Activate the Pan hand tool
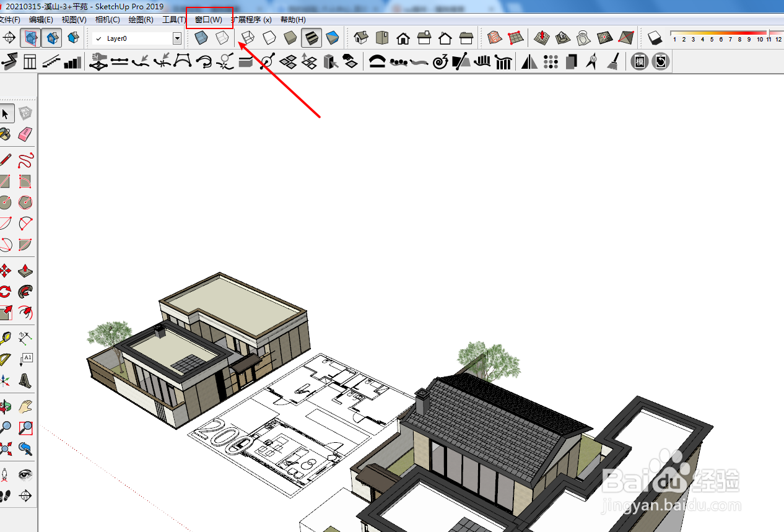Image resolution: width=784 pixels, height=532 pixels. 25,406
